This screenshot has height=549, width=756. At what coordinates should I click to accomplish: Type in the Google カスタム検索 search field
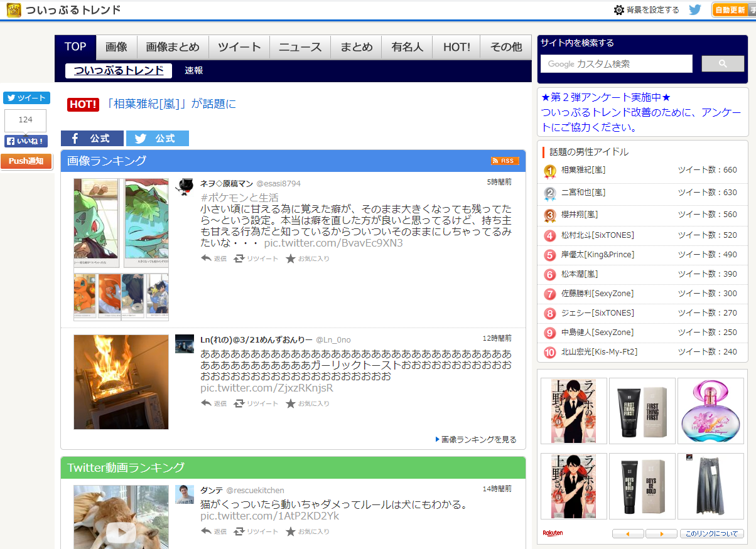click(x=616, y=63)
